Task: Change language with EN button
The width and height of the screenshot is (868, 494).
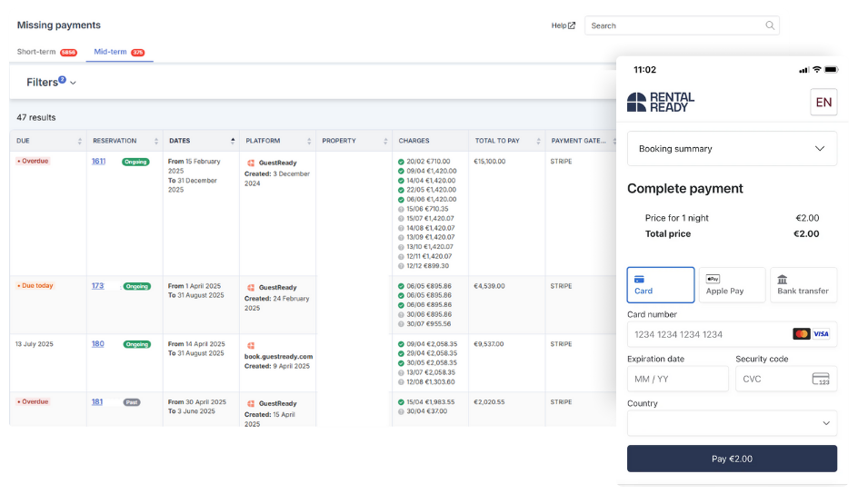Action: [823, 103]
